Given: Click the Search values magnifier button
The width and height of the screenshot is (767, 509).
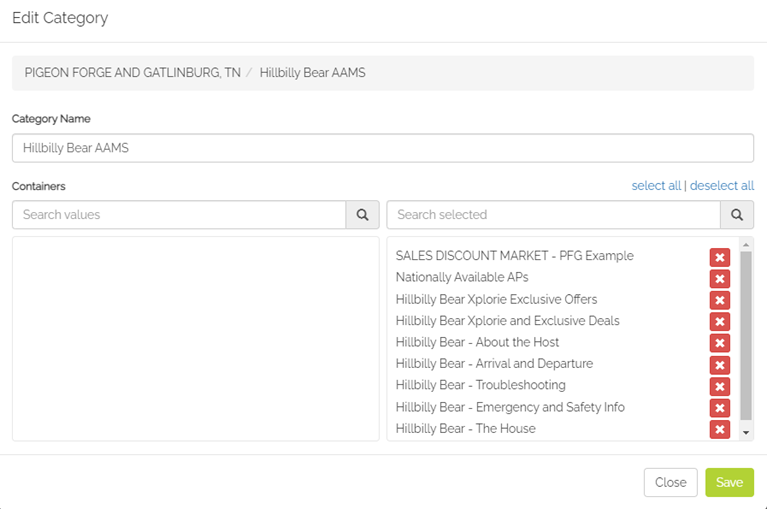Looking at the screenshot, I should click(x=362, y=215).
